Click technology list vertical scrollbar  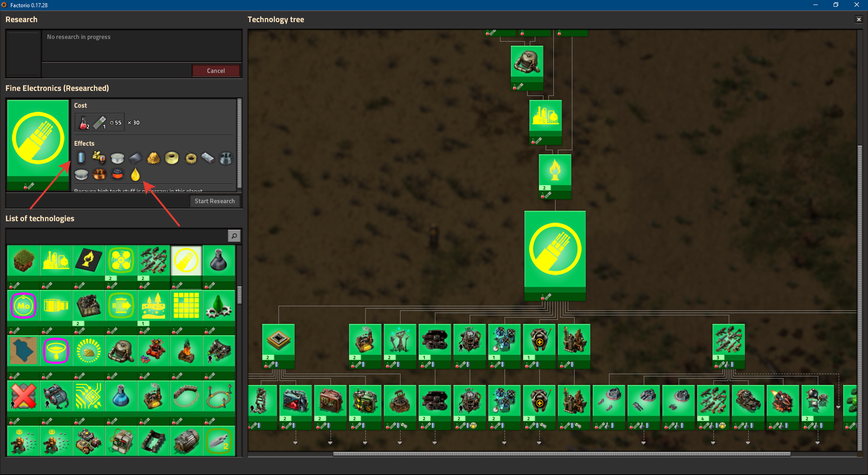click(239, 295)
